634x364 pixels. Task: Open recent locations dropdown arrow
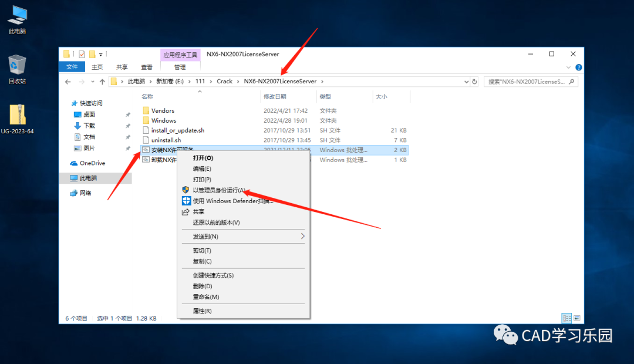pyautogui.click(x=93, y=82)
